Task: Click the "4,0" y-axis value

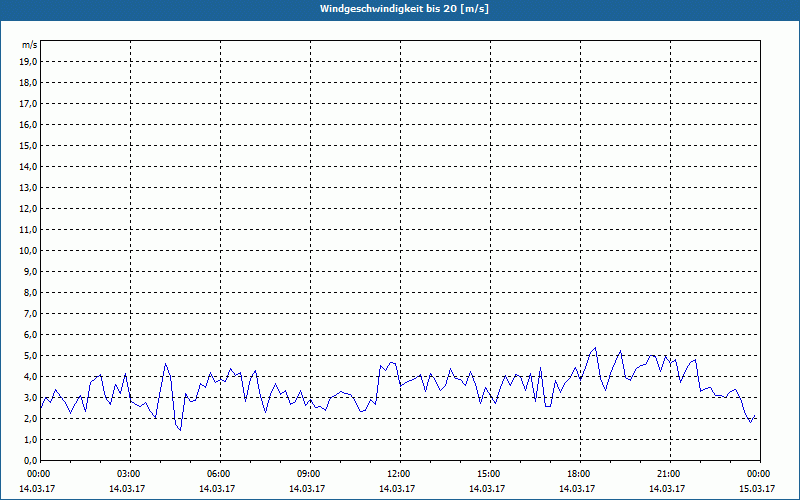Action: [x=30, y=377]
